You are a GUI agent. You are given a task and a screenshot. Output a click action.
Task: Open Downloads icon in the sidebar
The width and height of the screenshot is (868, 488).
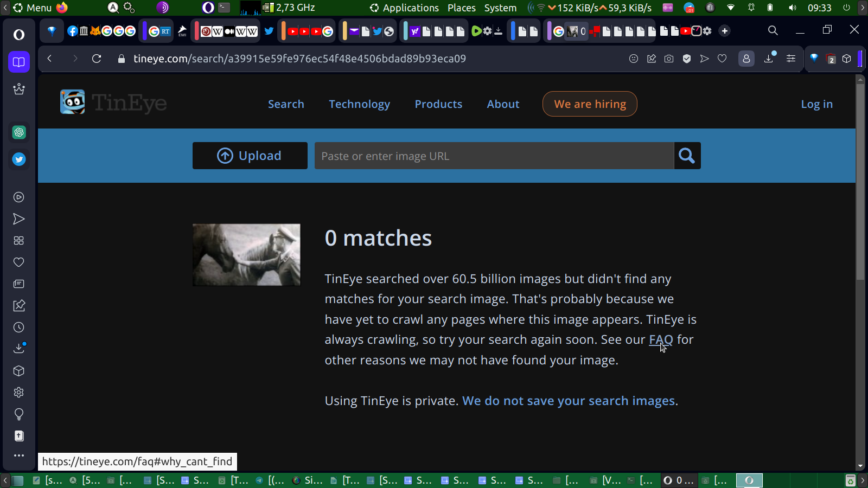tap(19, 348)
